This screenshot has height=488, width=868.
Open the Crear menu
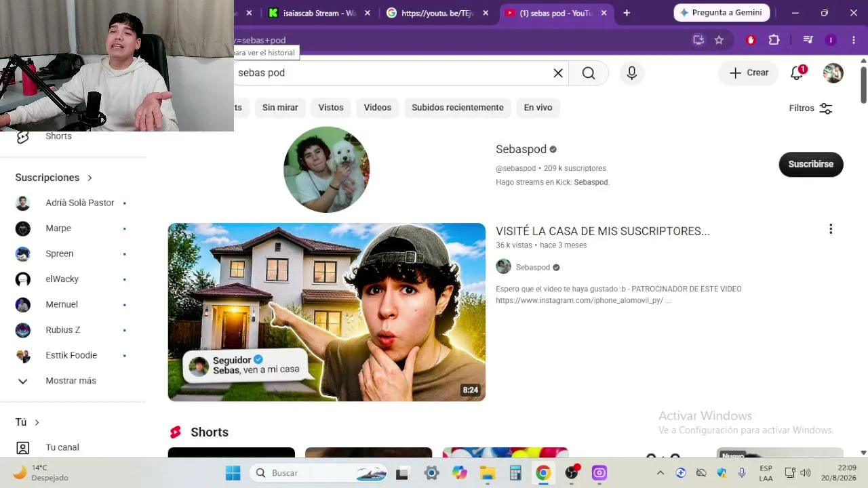click(749, 73)
